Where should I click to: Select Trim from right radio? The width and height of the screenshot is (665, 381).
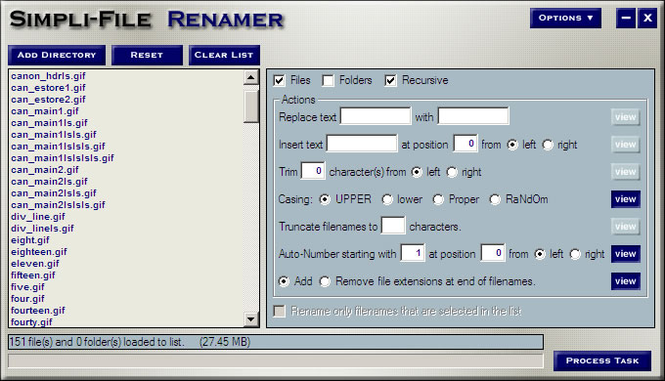[452, 172]
